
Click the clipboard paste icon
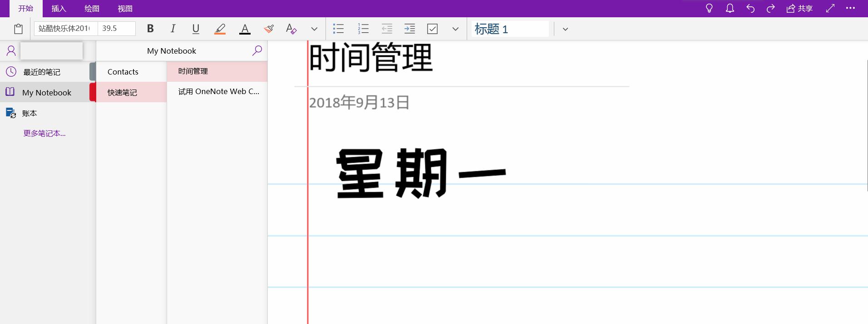tap(18, 29)
